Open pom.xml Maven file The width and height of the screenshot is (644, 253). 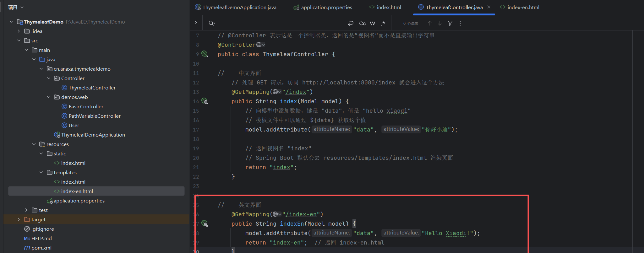coord(38,248)
